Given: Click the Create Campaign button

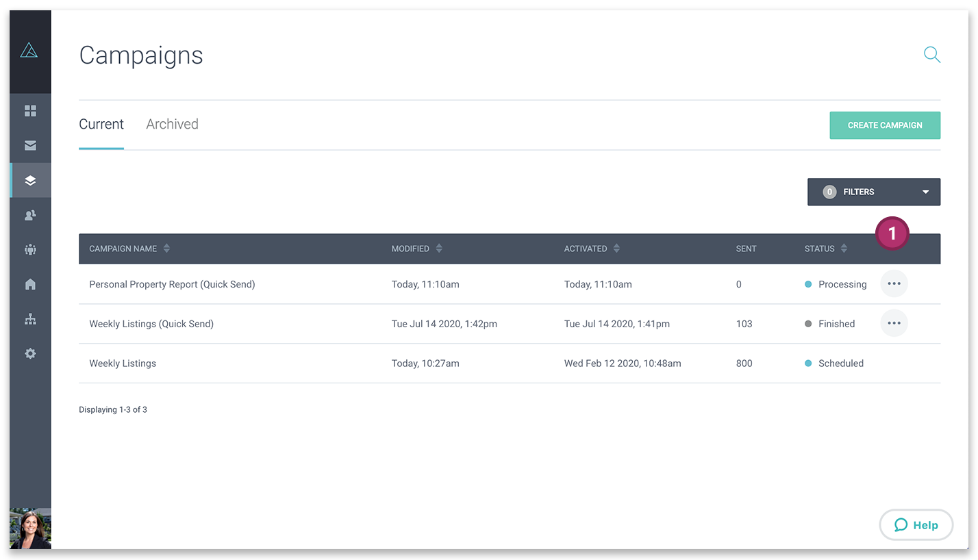Looking at the screenshot, I should 884,125.
